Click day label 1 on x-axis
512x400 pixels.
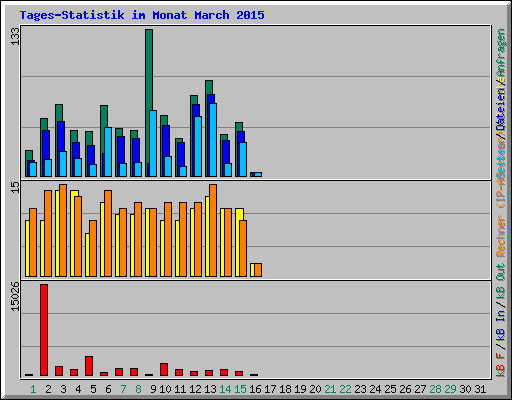point(33,389)
